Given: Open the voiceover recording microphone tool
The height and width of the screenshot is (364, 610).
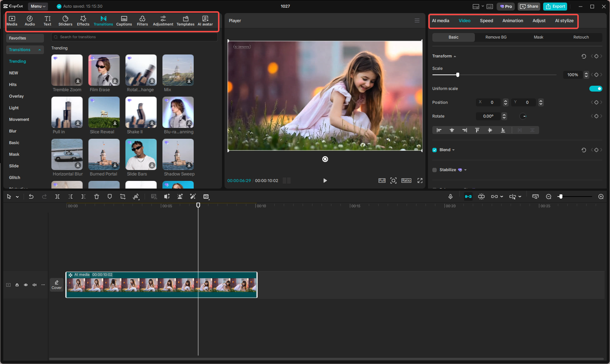Looking at the screenshot, I should point(451,197).
